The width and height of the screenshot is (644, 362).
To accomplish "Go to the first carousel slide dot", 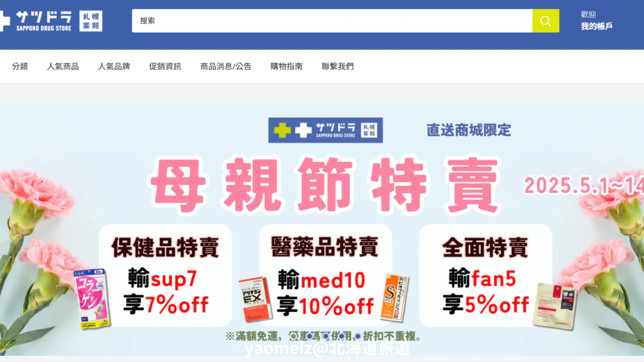I will pyautogui.click(x=294, y=336).
